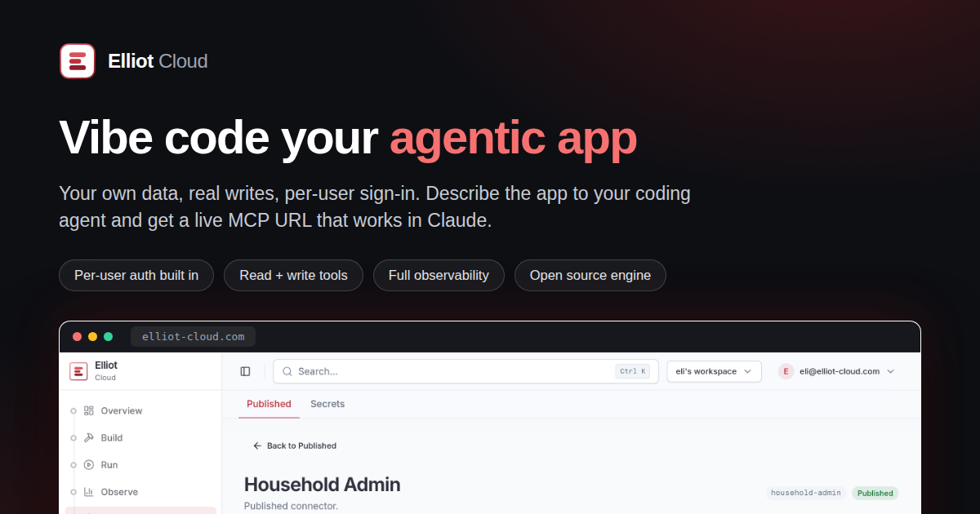Viewport: 980px width, 514px height.
Task: Open the eli's workspace dropdown
Action: tap(715, 371)
